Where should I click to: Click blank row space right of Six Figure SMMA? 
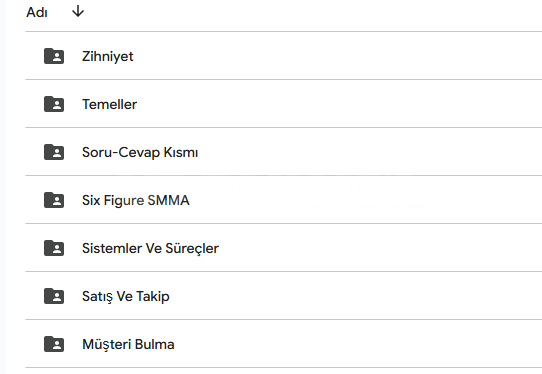coord(366,200)
